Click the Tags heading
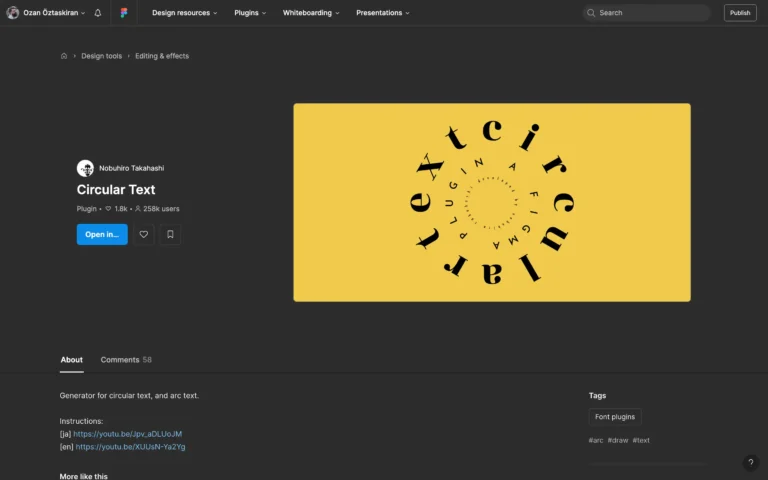The height and width of the screenshot is (480, 768). 597,395
